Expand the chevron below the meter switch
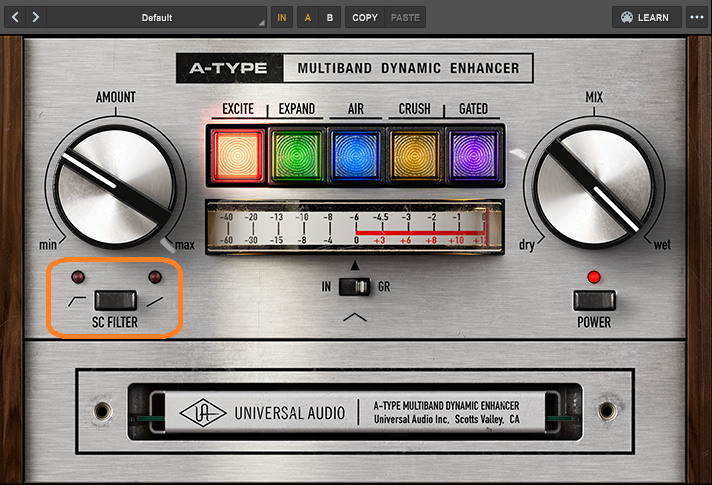Screen dimensions: 712x485 (x=355, y=317)
